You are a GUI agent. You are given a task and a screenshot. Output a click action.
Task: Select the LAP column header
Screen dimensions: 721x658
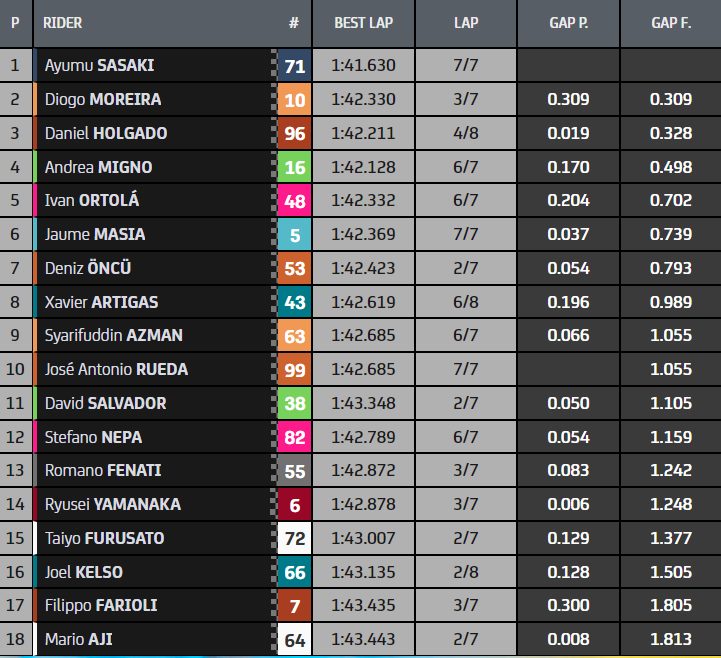466,23
